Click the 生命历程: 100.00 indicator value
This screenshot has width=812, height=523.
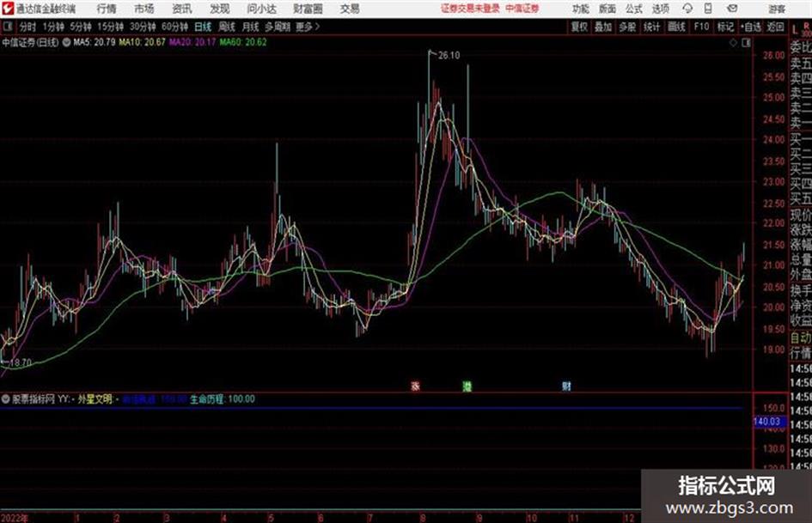[223, 399]
